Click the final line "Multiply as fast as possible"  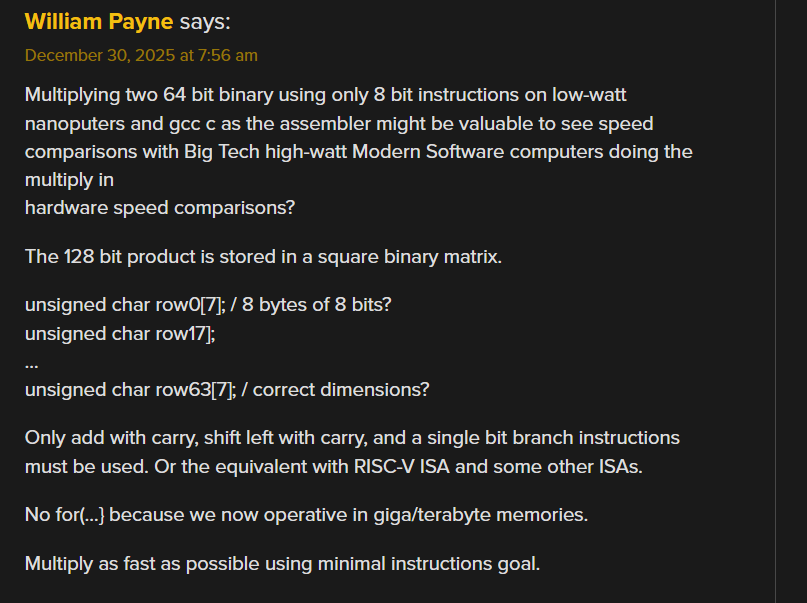tap(282, 563)
